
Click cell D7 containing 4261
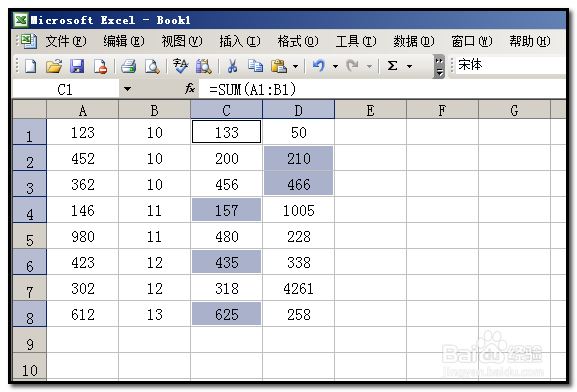click(298, 288)
